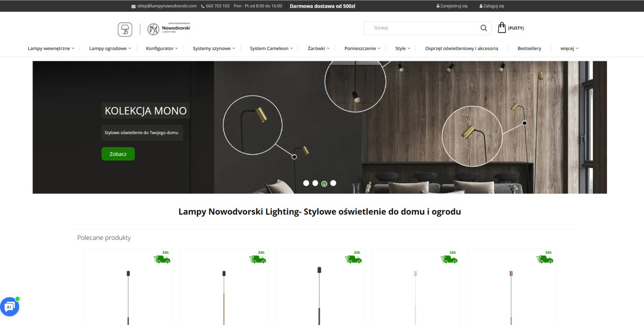
Task: Click the Nowodvorski Lighting logo
Action: click(x=168, y=29)
